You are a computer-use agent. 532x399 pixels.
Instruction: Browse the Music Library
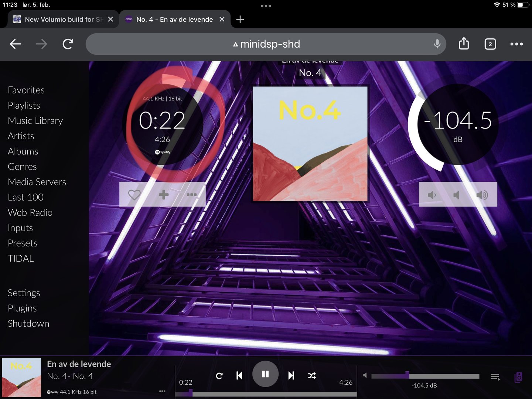point(35,121)
